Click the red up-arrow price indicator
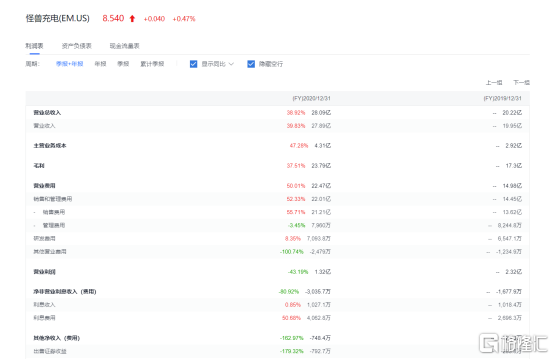The width and height of the screenshot is (554, 360). click(x=132, y=18)
